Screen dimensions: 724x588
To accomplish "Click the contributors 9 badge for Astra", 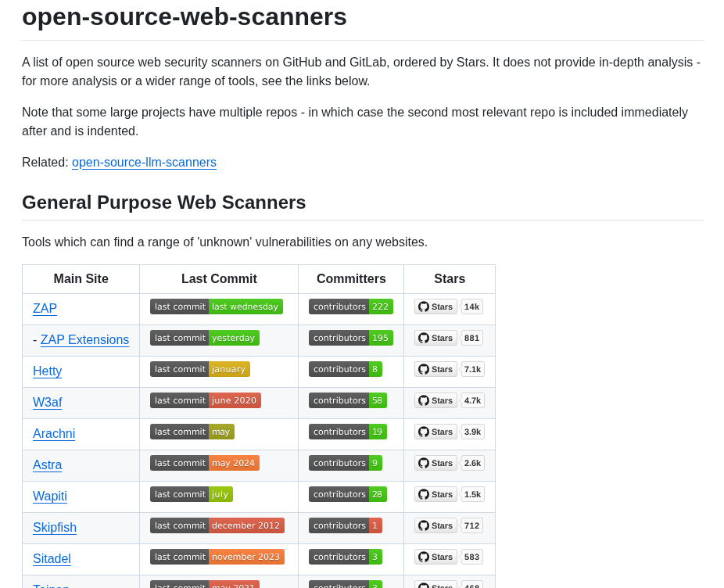I will click(x=346, y=464).
